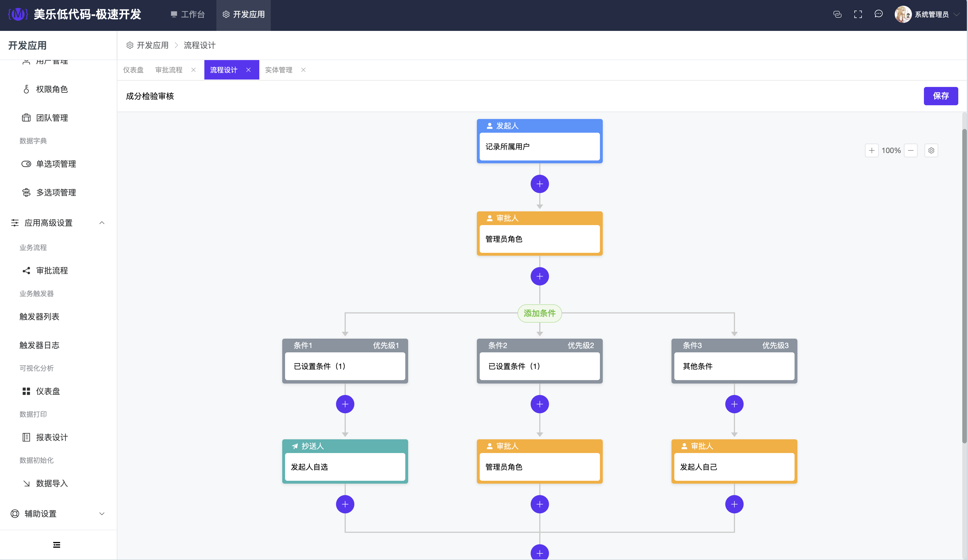This screenshot has height=560, width=968.
Task: Click the flow canvas settings gear icon
Action: (x=931, y=150)
